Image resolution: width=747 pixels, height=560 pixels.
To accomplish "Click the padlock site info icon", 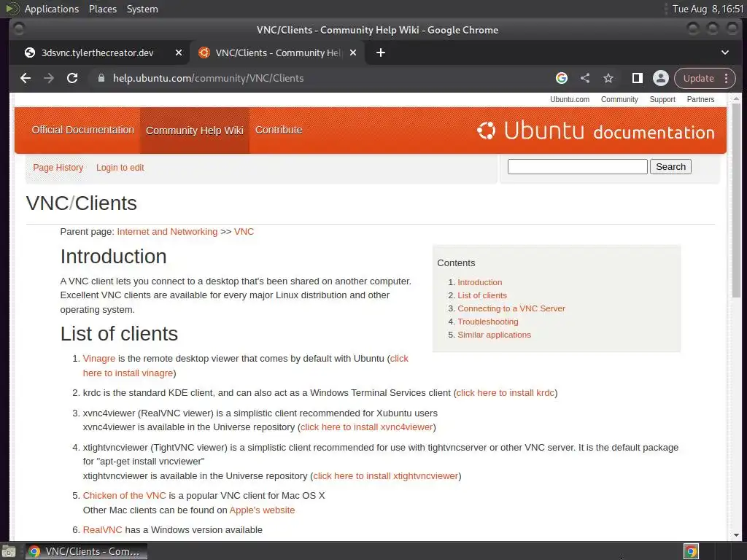I will coord(101,78).
